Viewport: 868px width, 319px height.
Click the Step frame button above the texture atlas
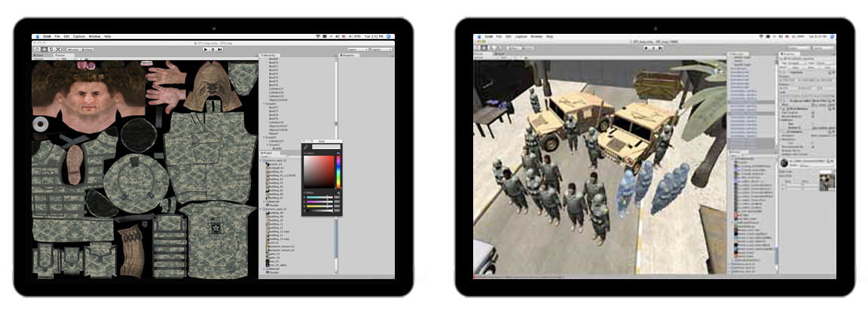[219, 50]
